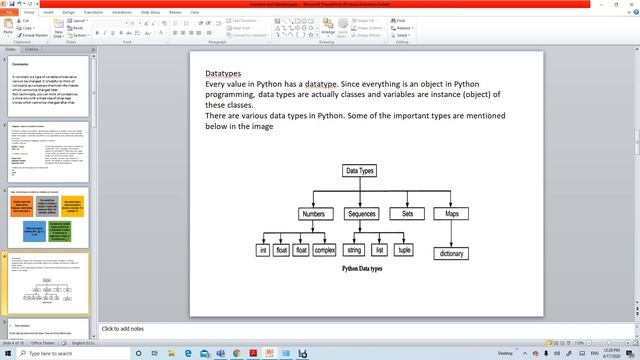This screenshot has width=640, height=360.
Task: Open the Arrange dropdown
Action: (x=328, y=28)
